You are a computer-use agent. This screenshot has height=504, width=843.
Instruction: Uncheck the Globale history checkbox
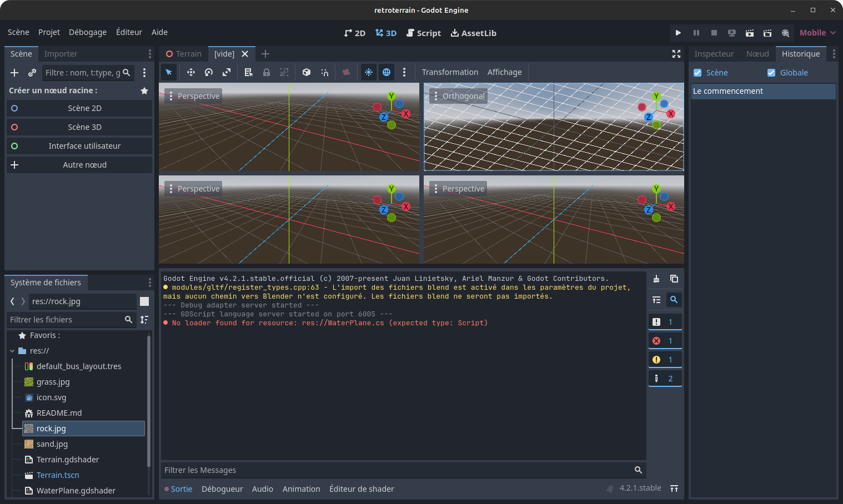click(771, 73)
